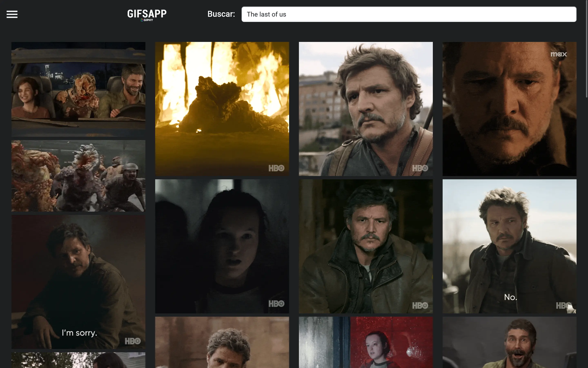The height and width of the screenshot is (368, 588).
Task: Open the GIF of the infected horde running
Action: [78, 176]
